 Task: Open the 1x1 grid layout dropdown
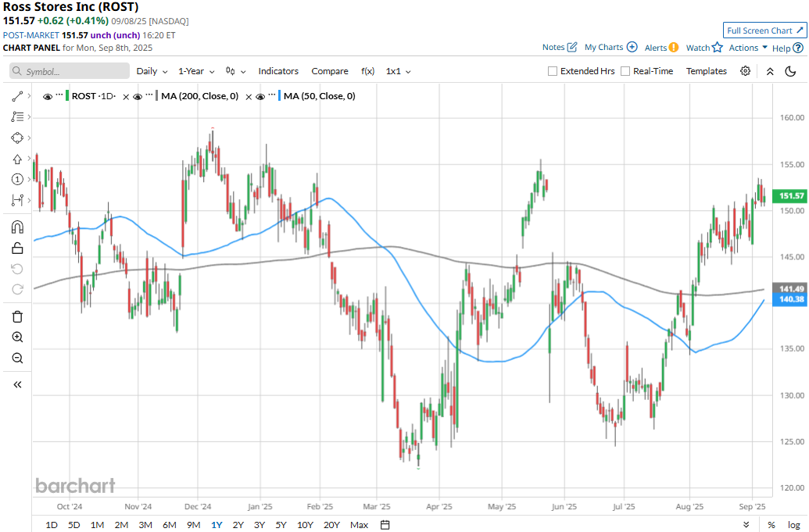pos(399,71)
